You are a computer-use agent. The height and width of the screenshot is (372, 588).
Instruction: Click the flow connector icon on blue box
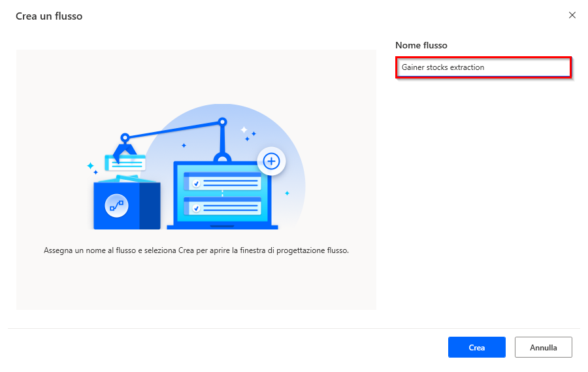click(117, 206)
